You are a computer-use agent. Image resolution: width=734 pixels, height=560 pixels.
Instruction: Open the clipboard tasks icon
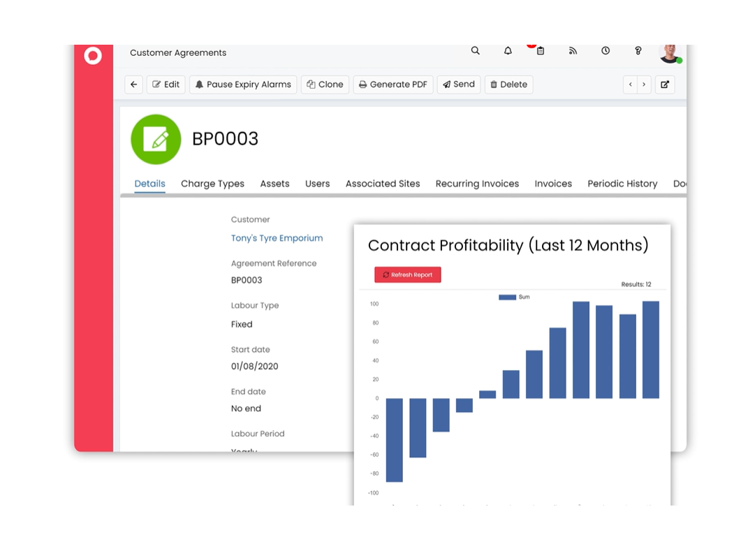click(x=540, y=51)
